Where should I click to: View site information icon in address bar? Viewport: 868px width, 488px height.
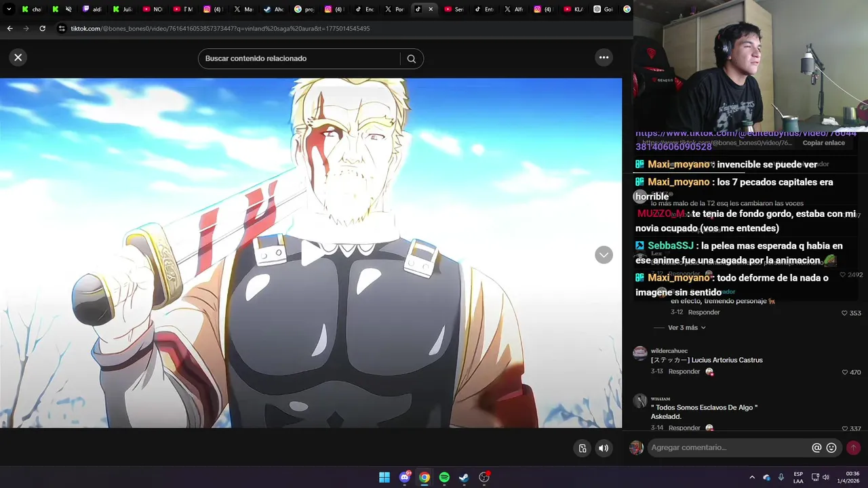tap(62, 28)
